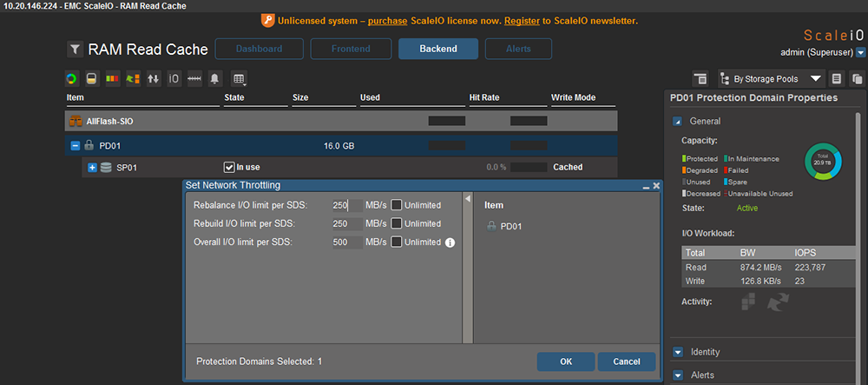Viewport: 868px width, 385px height.
Task: Select the network throttling ruler view icon
Action: pos(194,79)
